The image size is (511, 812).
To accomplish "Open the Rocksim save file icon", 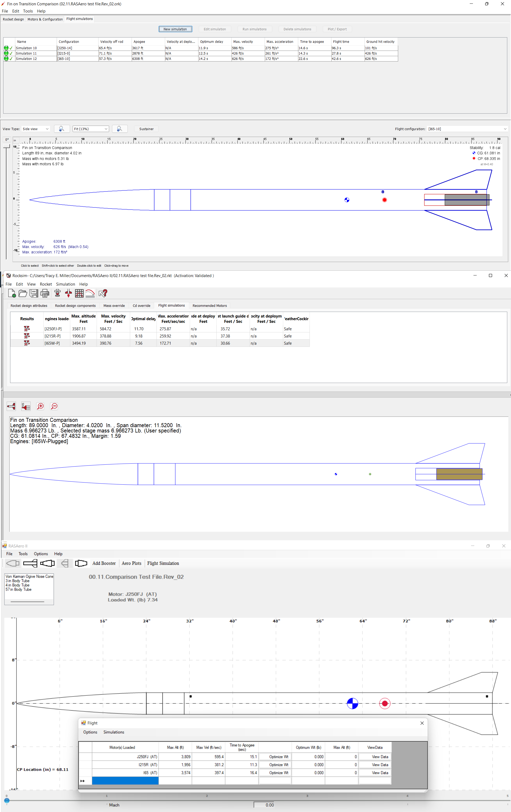I will 23,293.
